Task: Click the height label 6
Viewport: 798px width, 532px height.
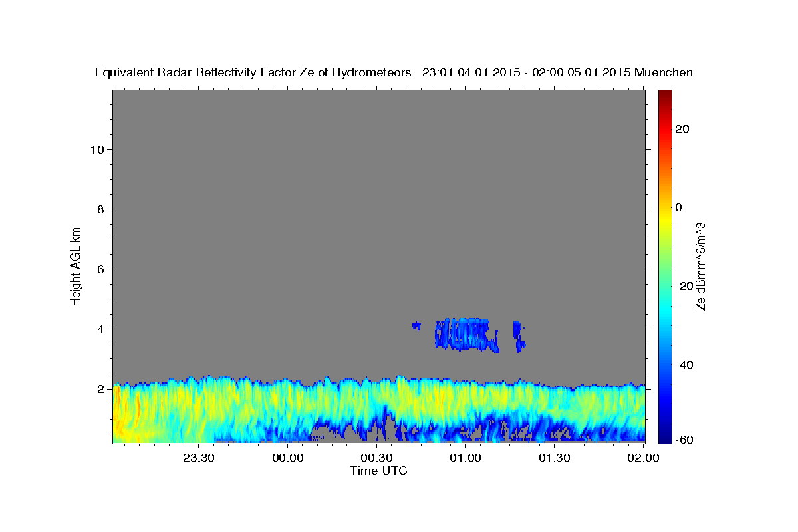Action: (101, 269)
